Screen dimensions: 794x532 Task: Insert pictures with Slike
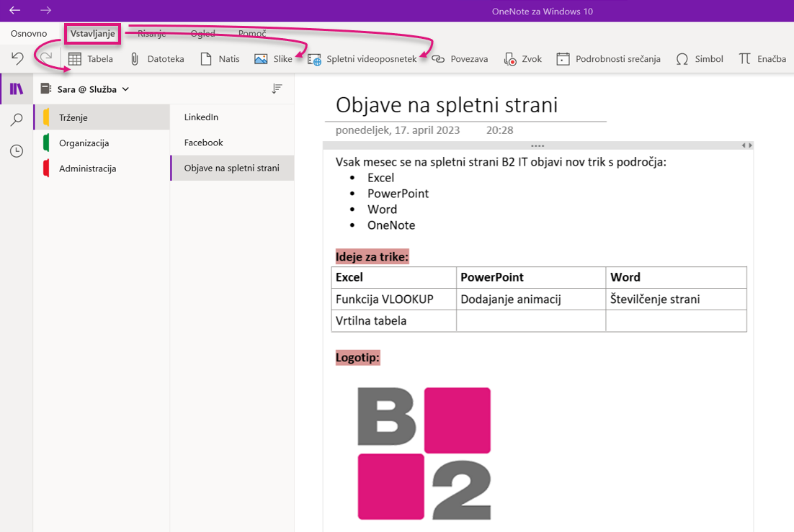coord(274,59)
